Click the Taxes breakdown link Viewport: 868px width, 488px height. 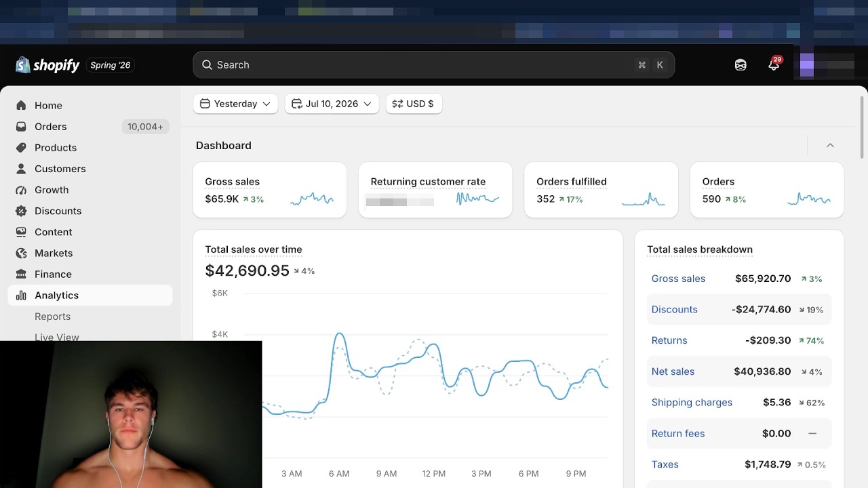coord(665,464)
